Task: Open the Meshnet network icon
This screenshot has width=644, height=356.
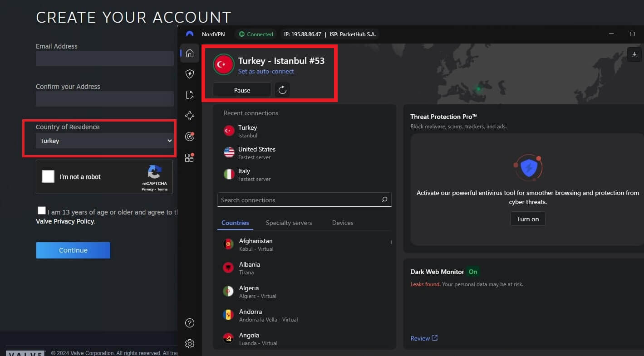Action: 189,116
